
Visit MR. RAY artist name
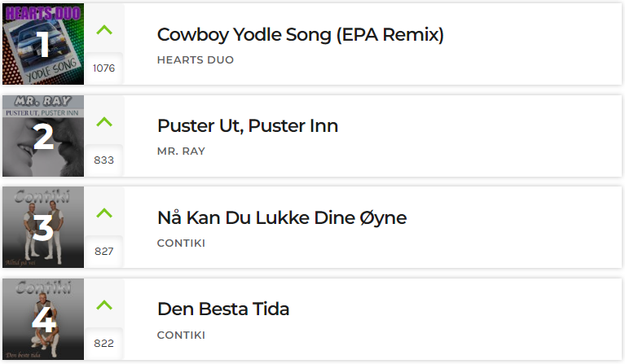click(181, 151)
